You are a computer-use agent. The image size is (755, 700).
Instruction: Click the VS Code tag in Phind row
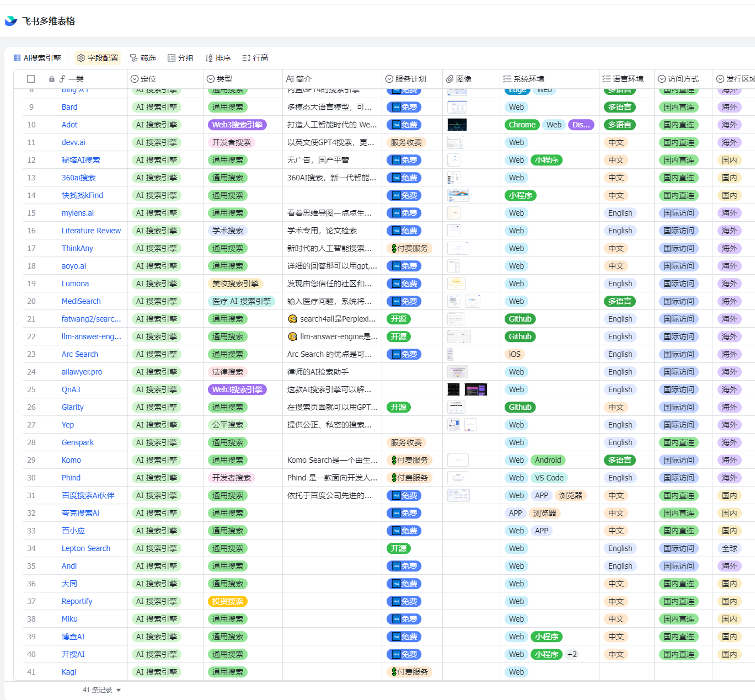tap(549, 478)
